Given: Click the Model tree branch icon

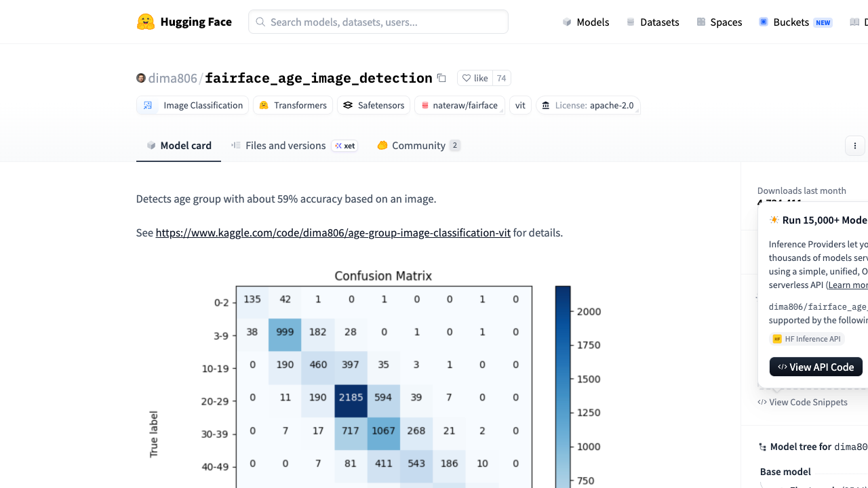Looking at the screenshot, I should 763,447.
